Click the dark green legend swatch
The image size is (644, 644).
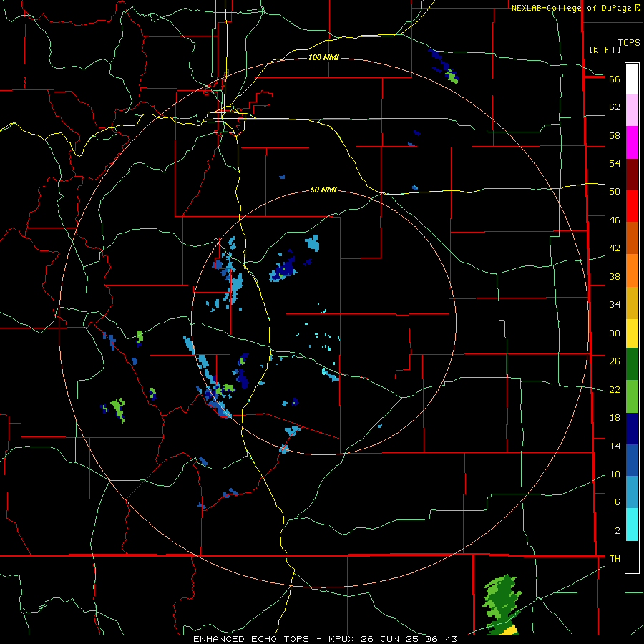click(632, 364)
